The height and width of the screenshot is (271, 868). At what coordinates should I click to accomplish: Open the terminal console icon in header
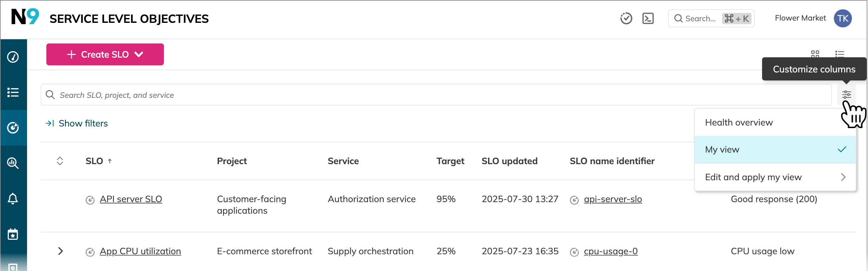point(648,19)
